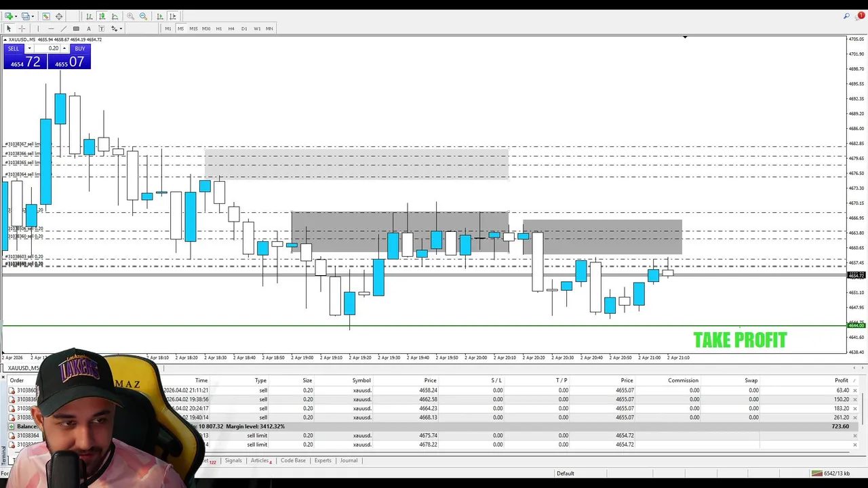868x488 pixels.
Task: Open the Profiles icon
Action: click(x=26, y=16)
